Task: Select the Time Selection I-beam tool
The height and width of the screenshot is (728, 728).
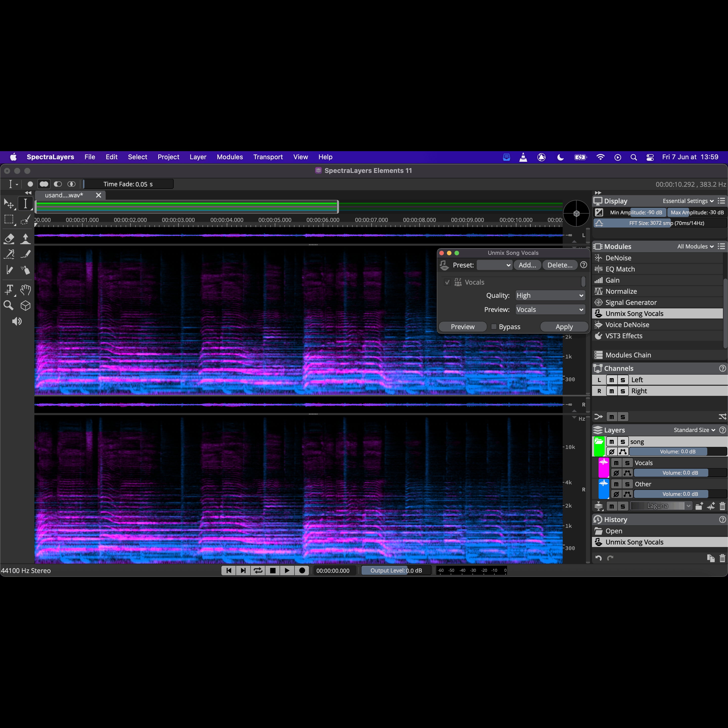Action: (x=25, y=203)
